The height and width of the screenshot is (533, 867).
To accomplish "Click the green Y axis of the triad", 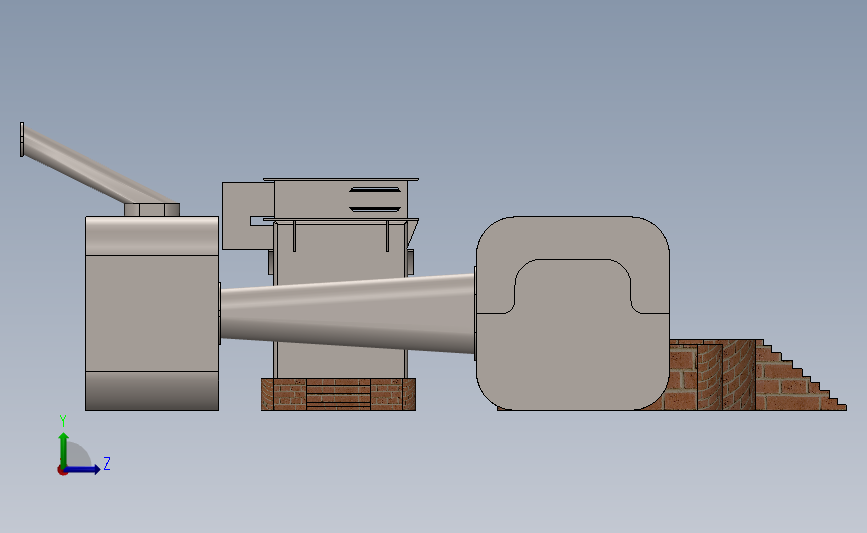I will coord(64,450).
